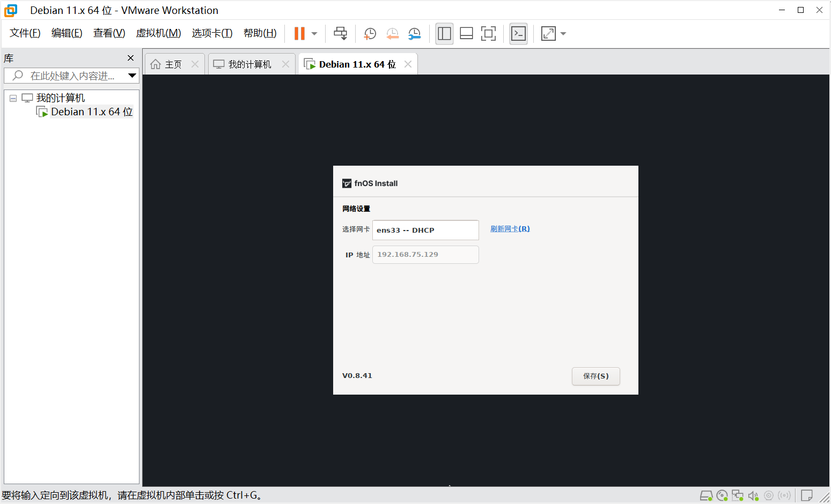Click the network adapter status icon

[x=738, y=496]
